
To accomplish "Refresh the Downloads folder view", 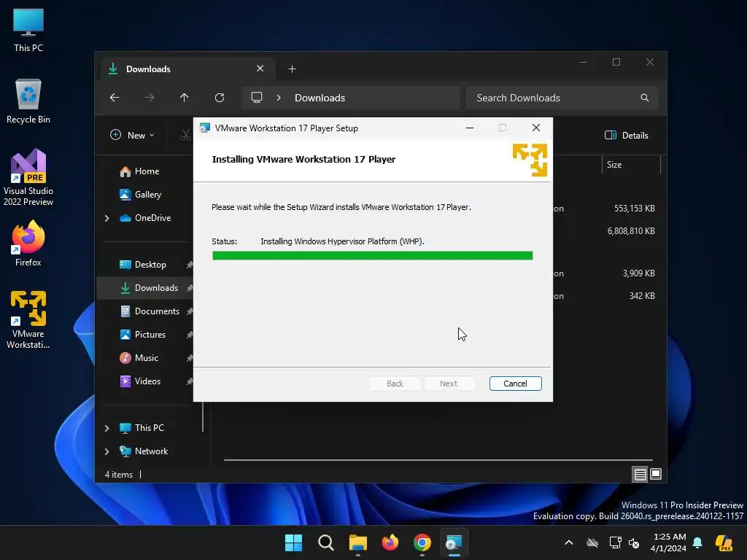I will click(219, 98).
